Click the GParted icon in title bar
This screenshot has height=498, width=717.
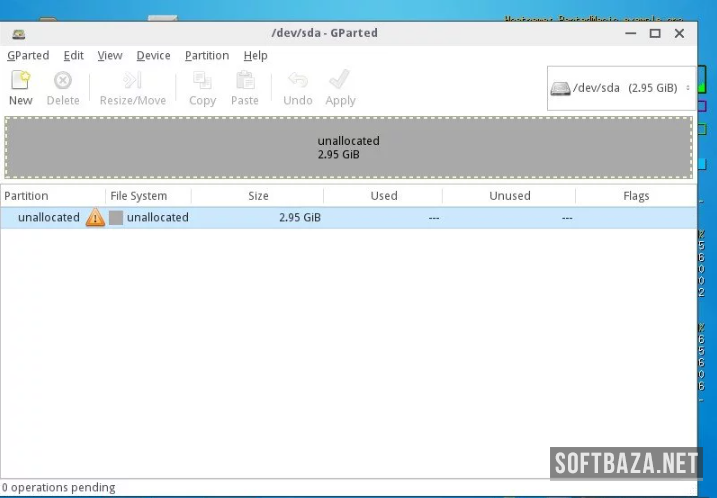pyautogui.click(x=18, y=33)
